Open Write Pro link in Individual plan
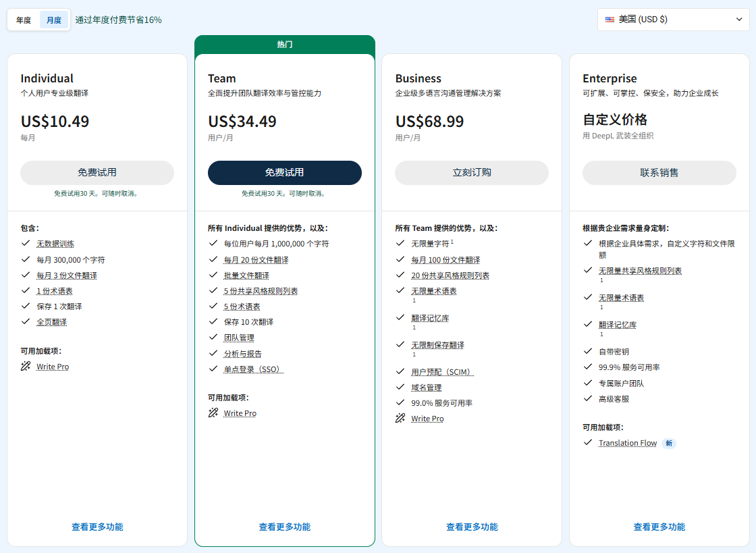This screenshot has width=756, height=553. pyautogui.click(x=53, y=367)
